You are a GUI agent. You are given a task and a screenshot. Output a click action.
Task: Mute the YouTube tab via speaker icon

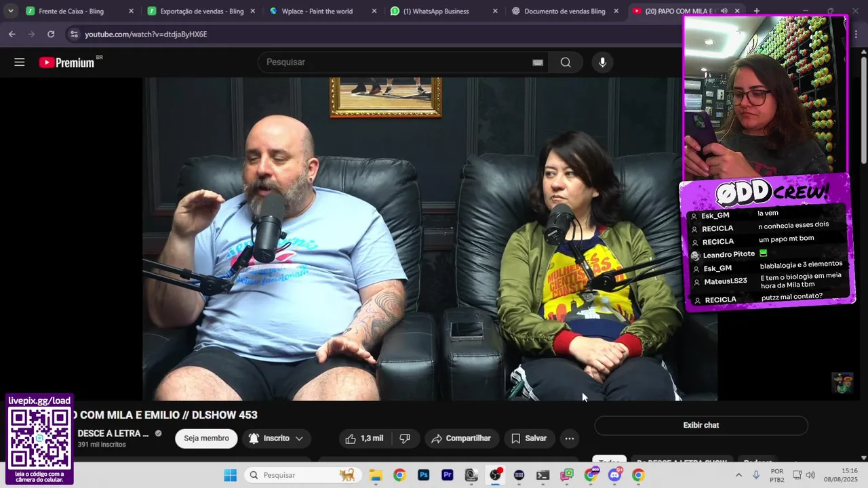coord(724,11)
